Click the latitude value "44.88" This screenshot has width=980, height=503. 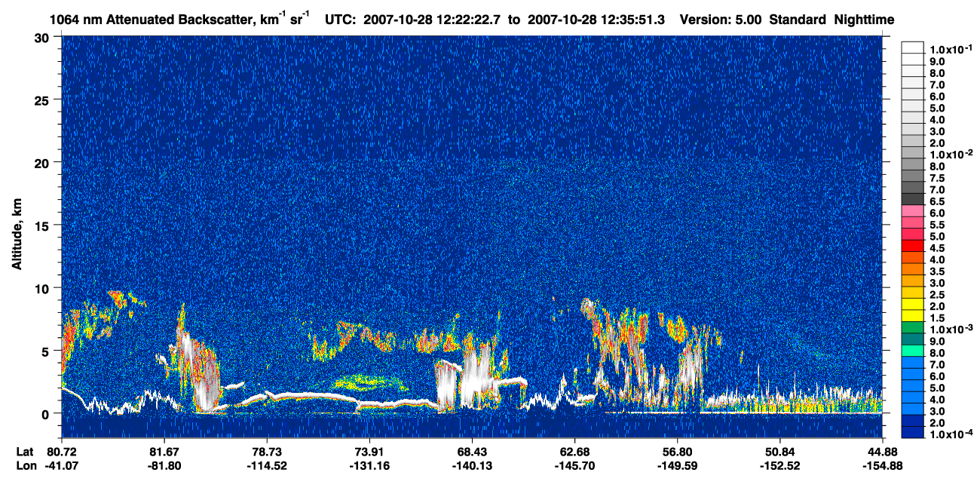coord(882,452)
